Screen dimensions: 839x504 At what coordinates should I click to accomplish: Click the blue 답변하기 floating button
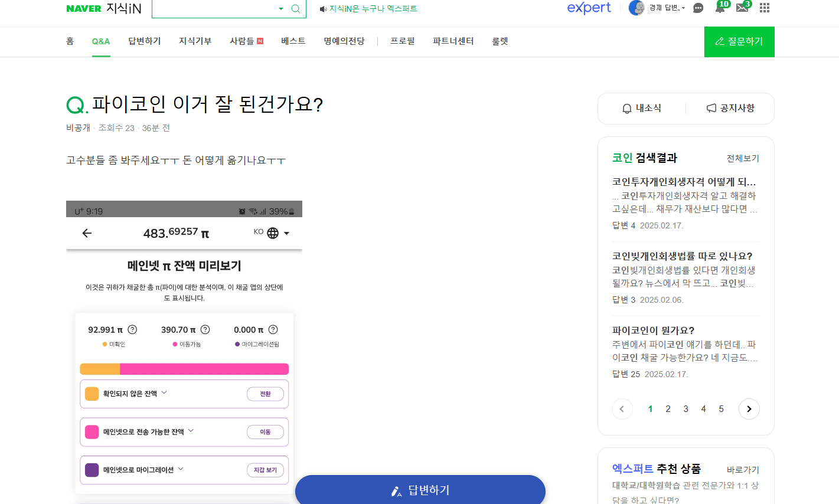(x=420, y=490)
